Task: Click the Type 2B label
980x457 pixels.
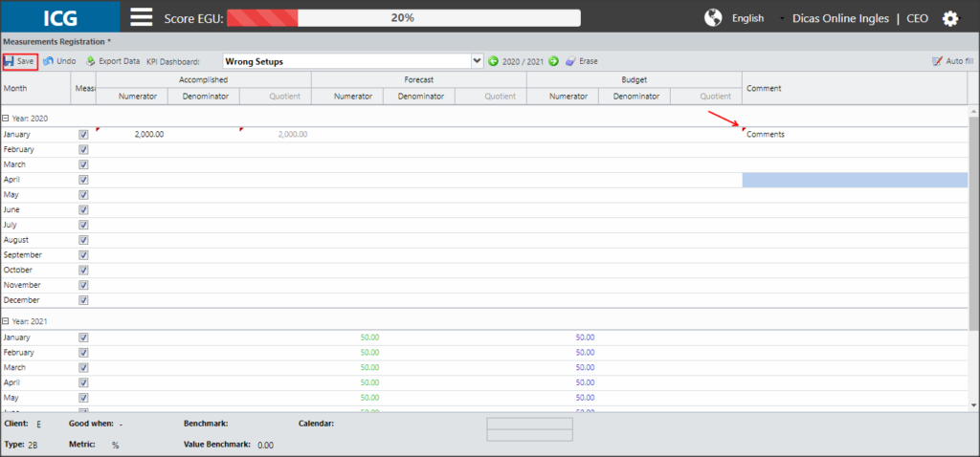Action: click(21, 445)
